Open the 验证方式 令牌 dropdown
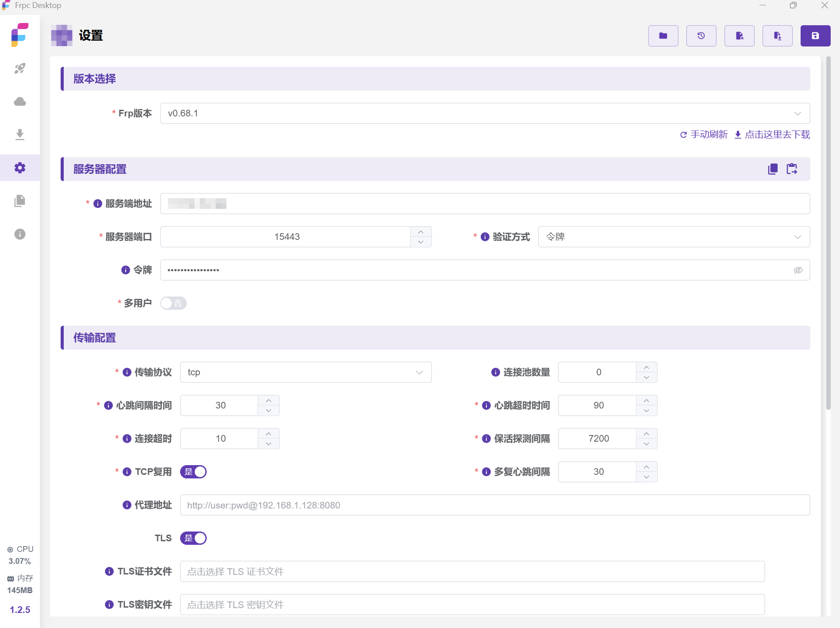The height and width of the screenshot is (628, 840). tap(674, 237)
